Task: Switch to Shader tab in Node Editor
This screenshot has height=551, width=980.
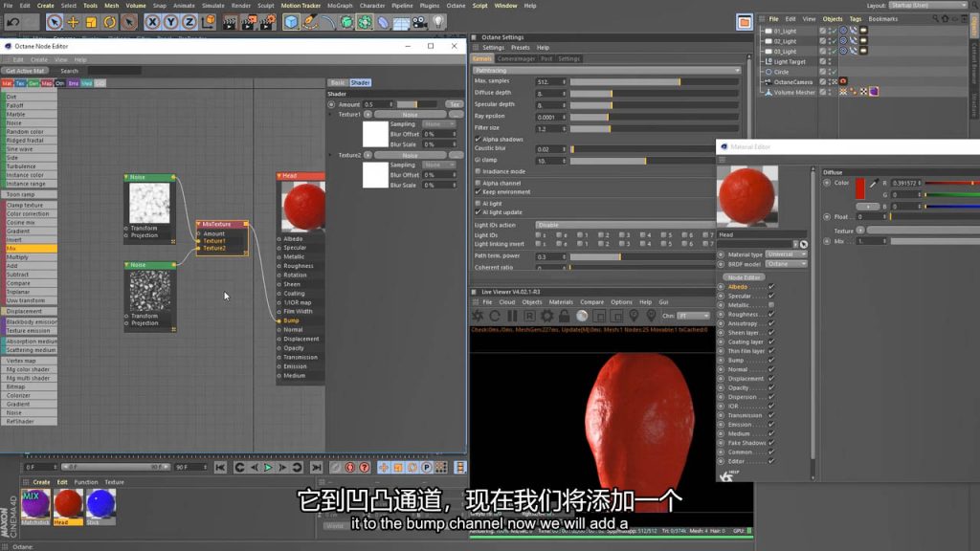Action: 360,82
